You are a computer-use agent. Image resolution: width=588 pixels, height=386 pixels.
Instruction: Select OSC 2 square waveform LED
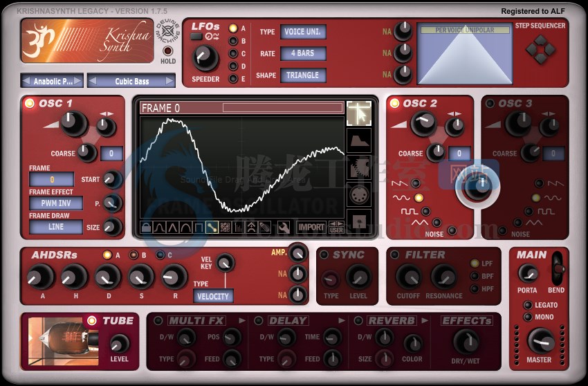425,211
